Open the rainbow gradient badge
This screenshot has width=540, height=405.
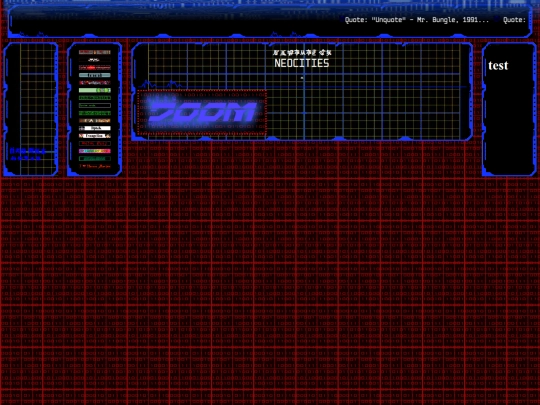(95, 151)
